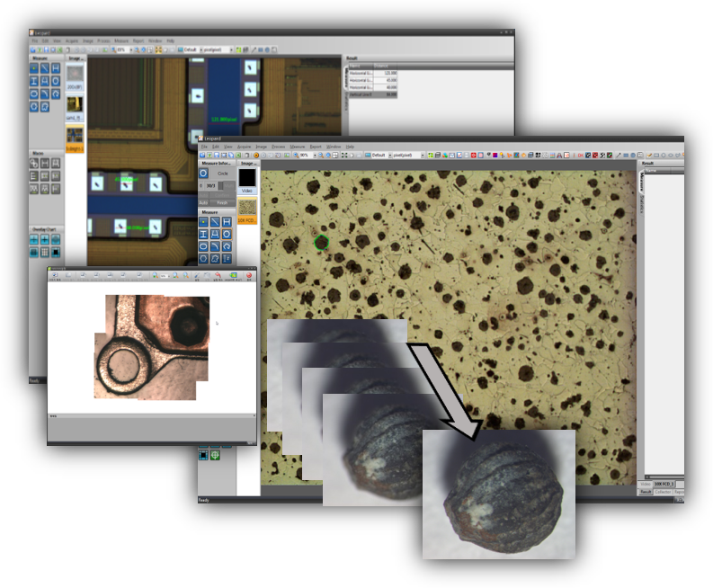The image size is (713, 588).
Task: Open the Help menu in front Leopard window
Action: pos(350,147)
